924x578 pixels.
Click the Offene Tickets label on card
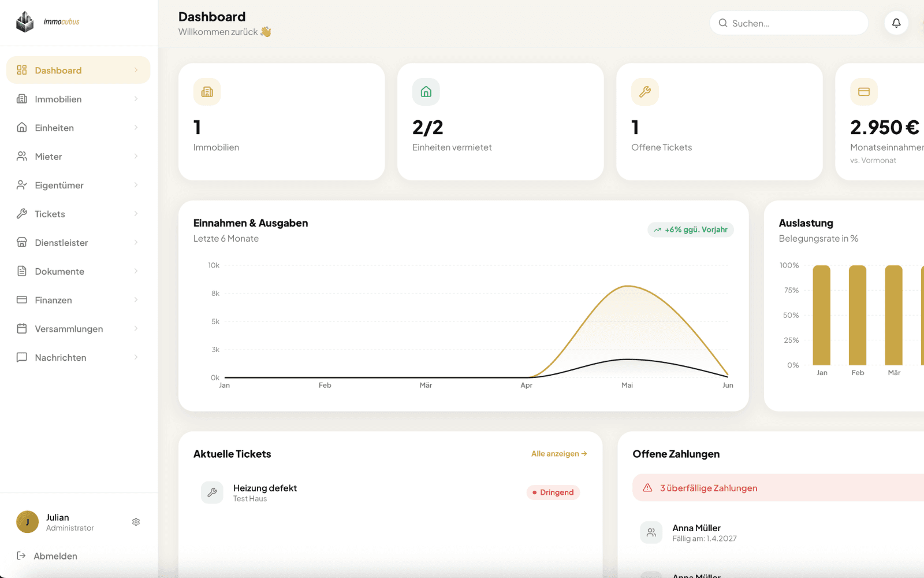pos(662,147)
